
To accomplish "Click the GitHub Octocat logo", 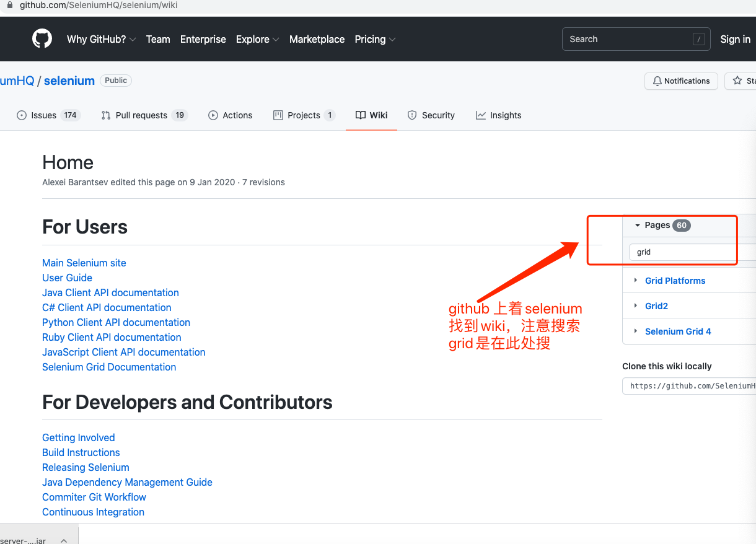I will 42,39.
